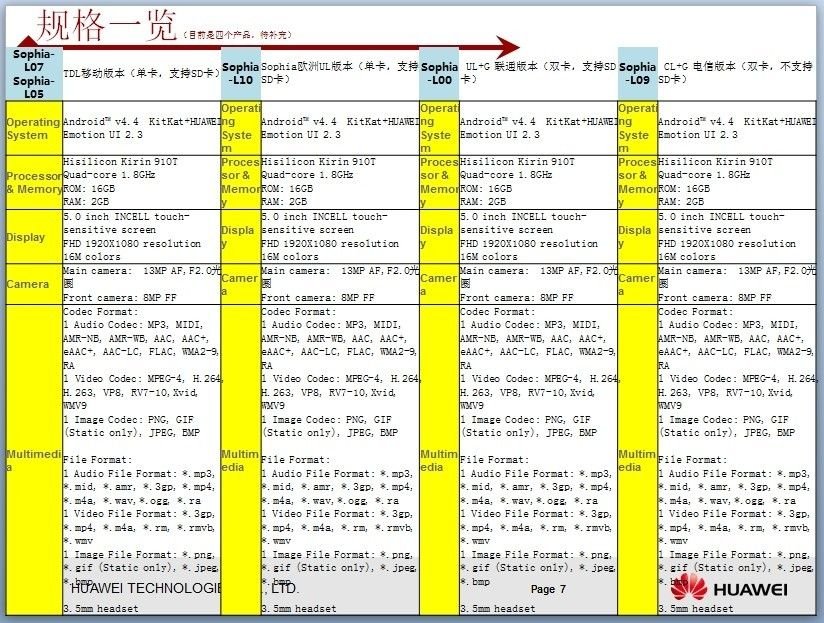Click 'File Format:' heading in Sophia-L00 column
824x623 pixels.
click(495, 460)
